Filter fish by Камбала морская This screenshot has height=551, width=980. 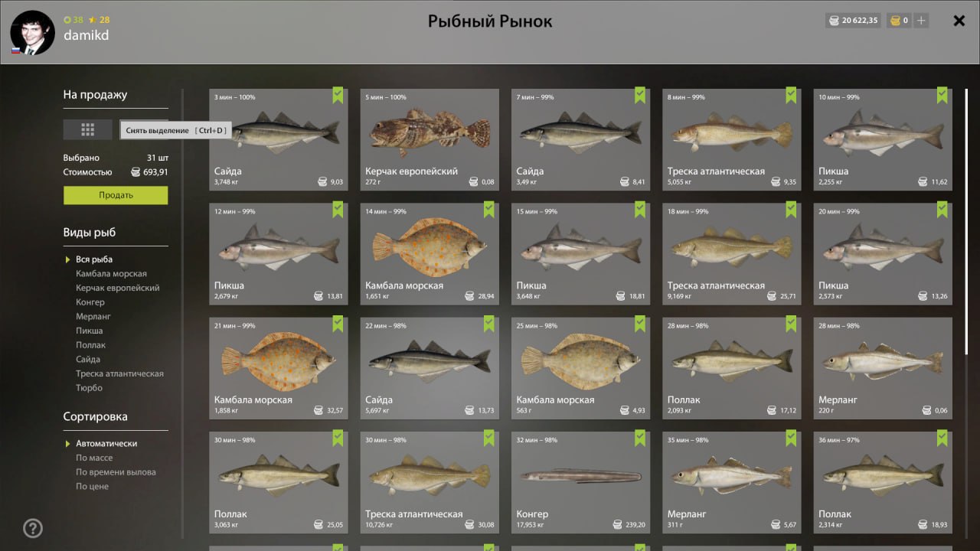(x=111, y=274)
